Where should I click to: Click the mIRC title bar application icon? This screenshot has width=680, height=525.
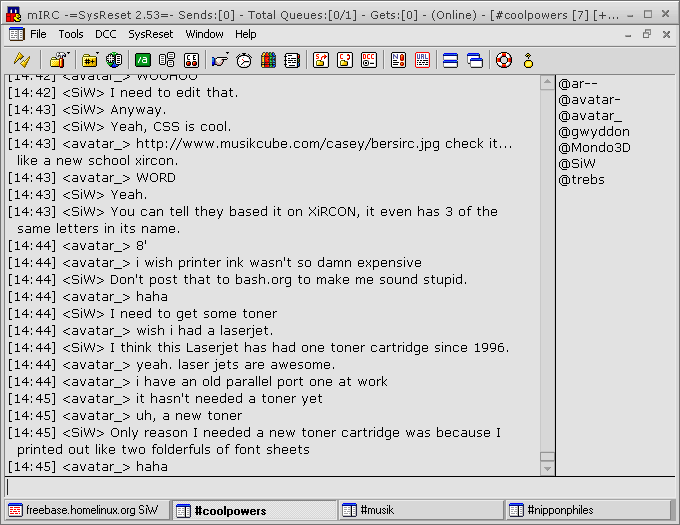coord(14,15)
